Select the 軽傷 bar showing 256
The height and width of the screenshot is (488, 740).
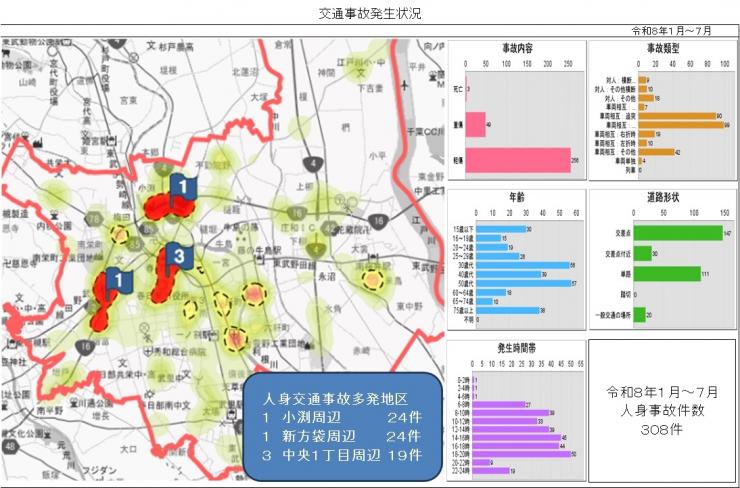click(518, 160)
